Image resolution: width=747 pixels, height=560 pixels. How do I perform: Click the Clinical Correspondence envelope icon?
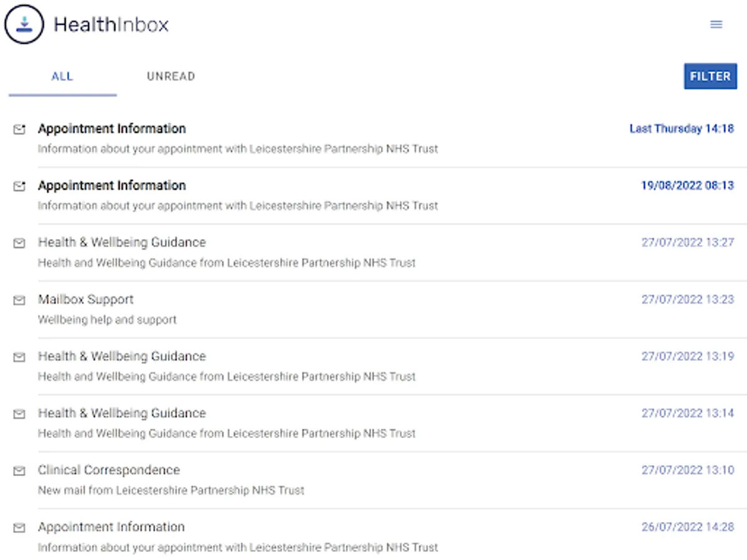pyautogui.click(x=19, y=471)
